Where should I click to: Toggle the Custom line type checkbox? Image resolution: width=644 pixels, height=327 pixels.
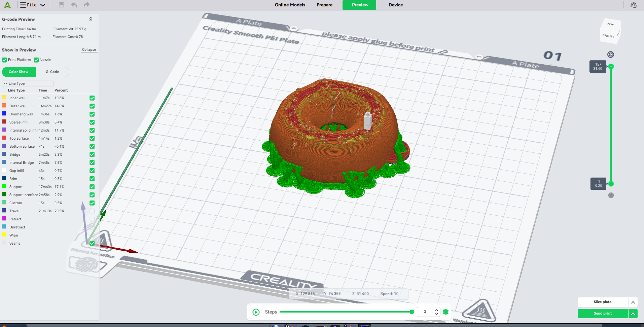point(92,203)
